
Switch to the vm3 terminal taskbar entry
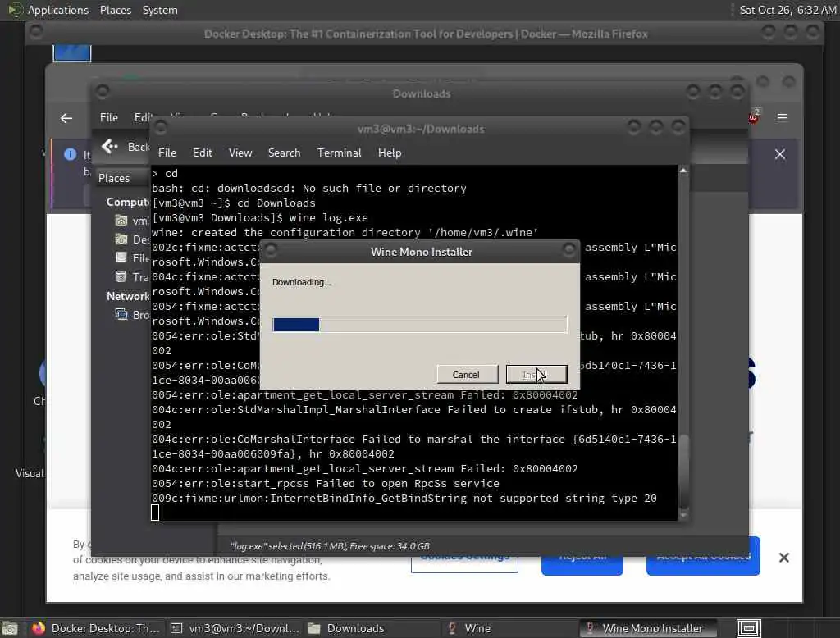(235, 628)
